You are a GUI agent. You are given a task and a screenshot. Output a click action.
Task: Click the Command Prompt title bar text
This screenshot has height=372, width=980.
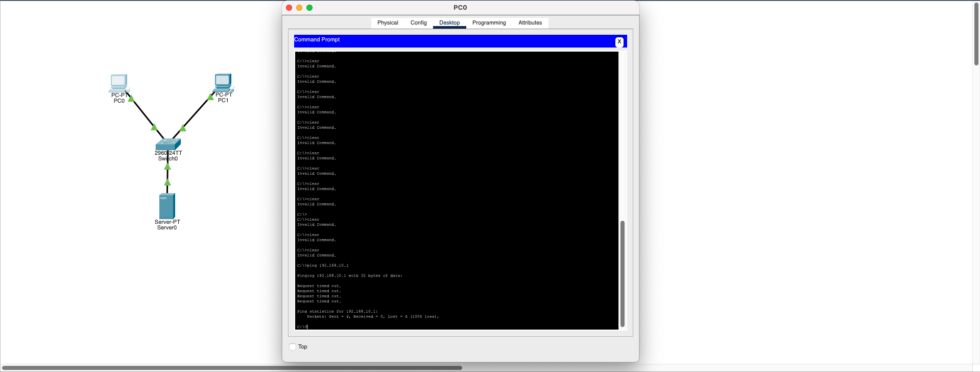point(317,40)
